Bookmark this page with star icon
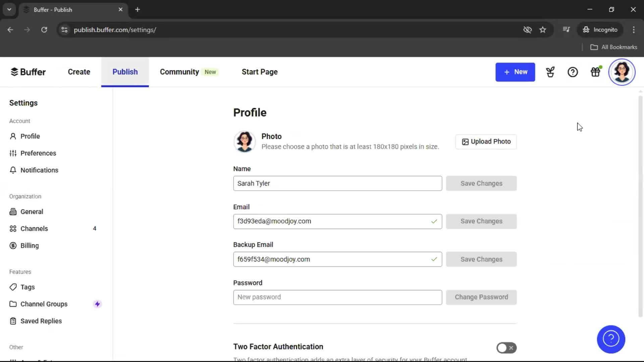Screen dimensions: 644x362 (x=543, y=30)
